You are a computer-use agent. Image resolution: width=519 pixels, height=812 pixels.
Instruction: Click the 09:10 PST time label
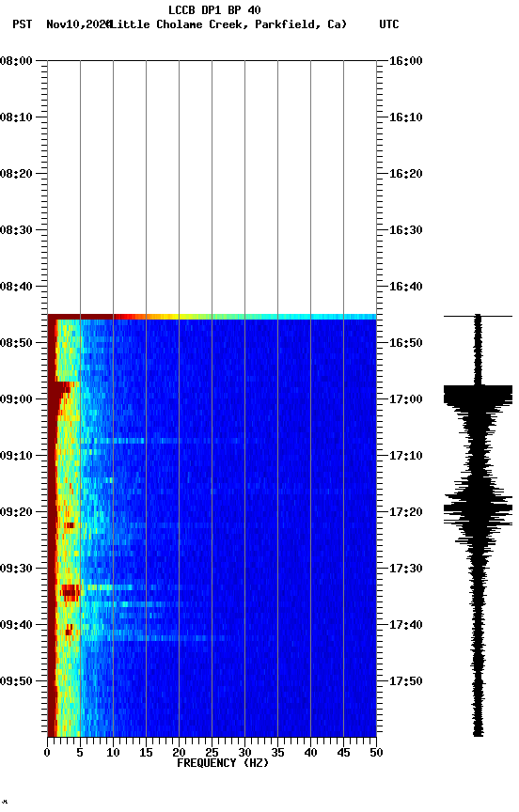pyautogui.click(x=16, y=456)
